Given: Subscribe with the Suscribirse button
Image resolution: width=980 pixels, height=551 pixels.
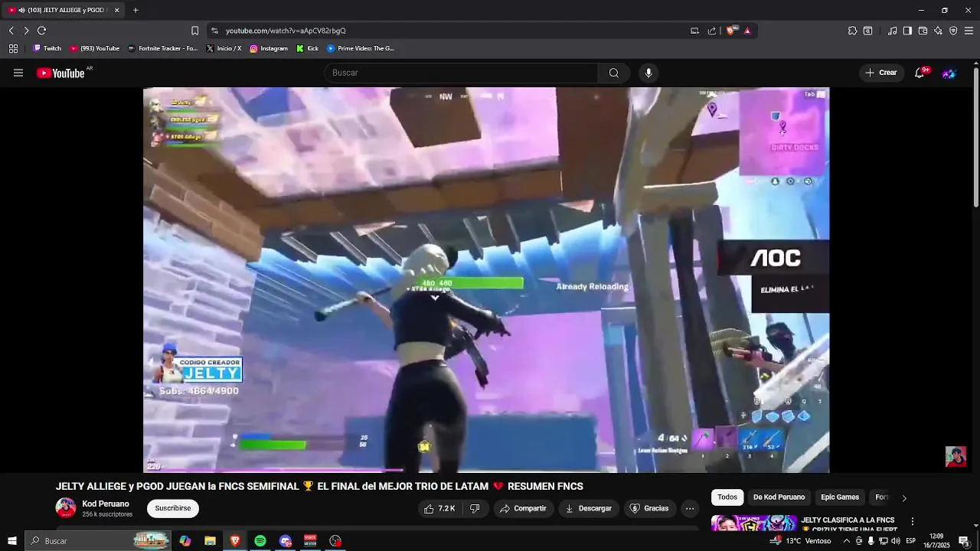Looking at the screenshot, I should (x=173, y=508).
